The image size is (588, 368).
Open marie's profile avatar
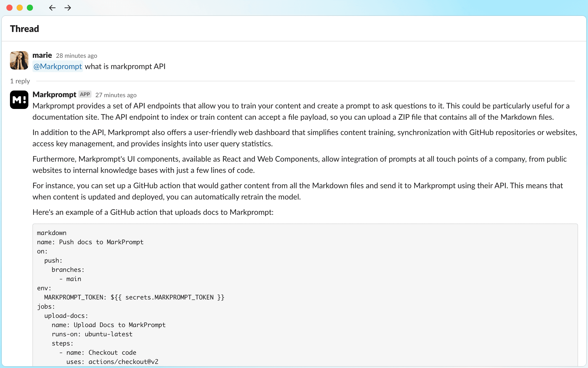point(19,60)
